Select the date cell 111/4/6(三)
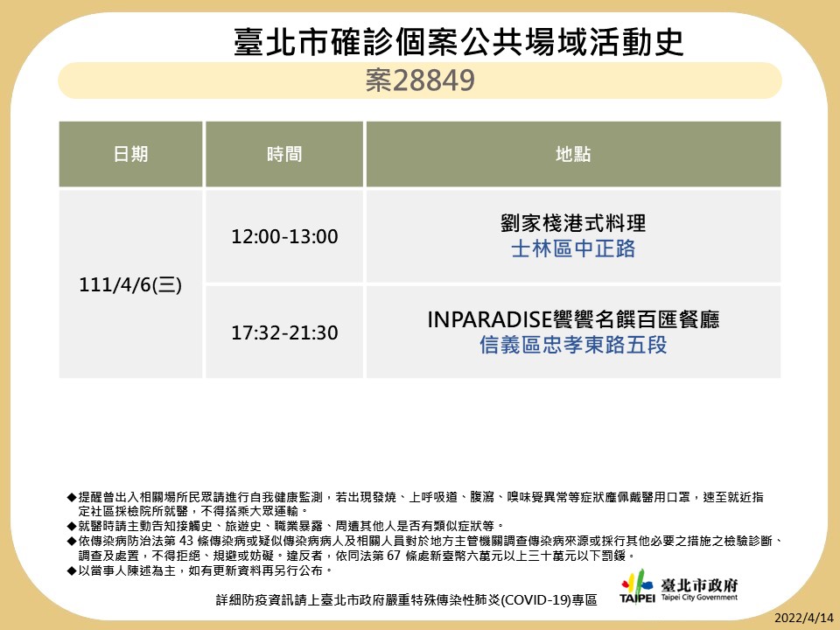Viewport: 840px width, 630px height. tap(130, 284)
